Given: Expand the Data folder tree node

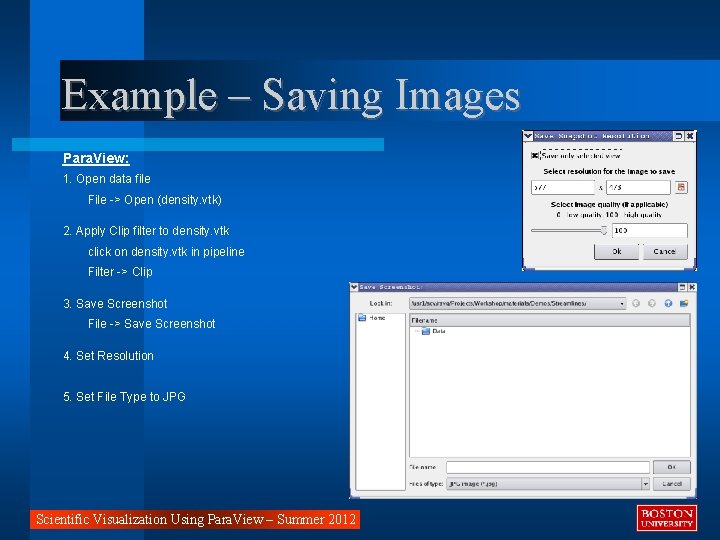Looking at the screenshot, I should coord(416,331).
